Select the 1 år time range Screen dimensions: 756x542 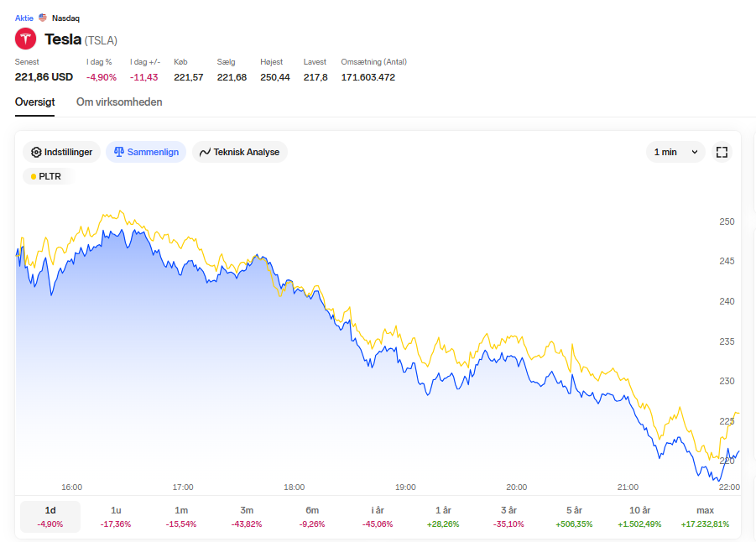coord(443,517)
